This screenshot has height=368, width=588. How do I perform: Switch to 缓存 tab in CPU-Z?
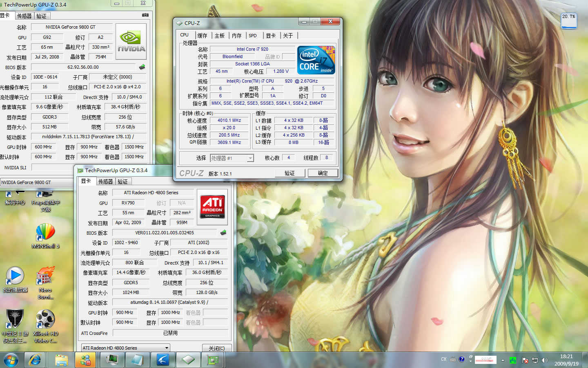click(x=202, y=36)
